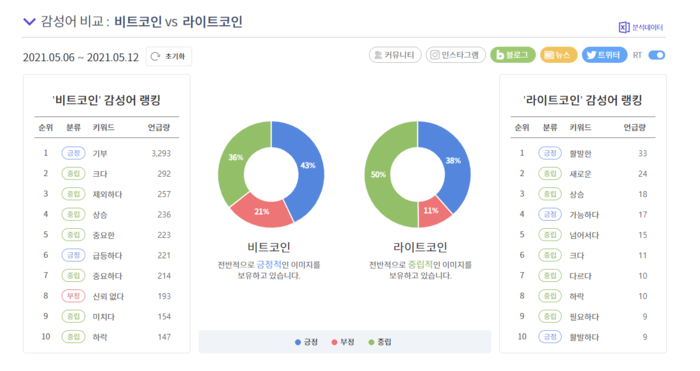700x371 pixels.
Task: Disable the 뉴스 channel filter
Action: (x=558, y=55)
